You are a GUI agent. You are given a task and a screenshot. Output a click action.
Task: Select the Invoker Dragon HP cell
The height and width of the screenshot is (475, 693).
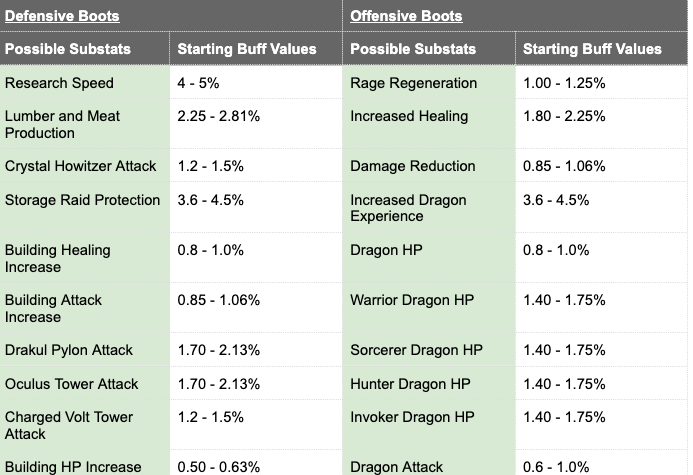429,425
